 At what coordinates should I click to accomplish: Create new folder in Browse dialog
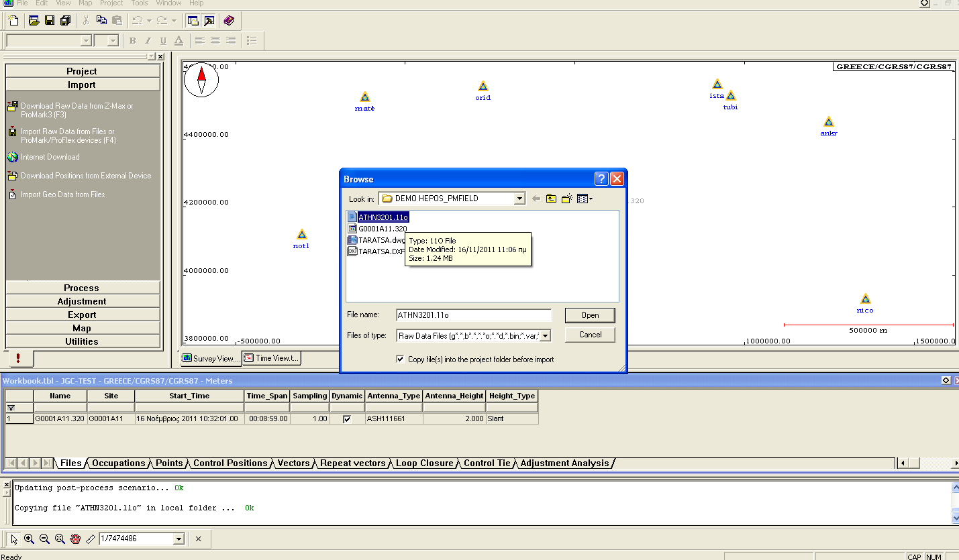pyautogui.click(x=566, y=199)
